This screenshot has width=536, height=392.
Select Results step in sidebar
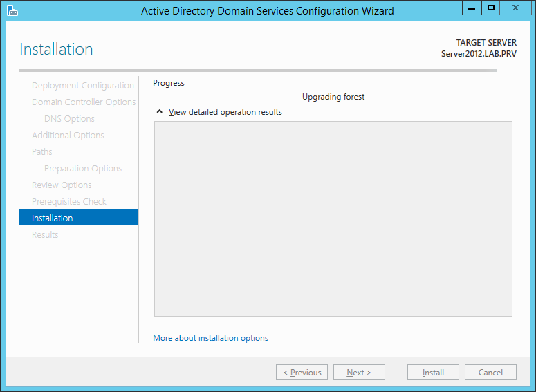click(x=45, y=235)
